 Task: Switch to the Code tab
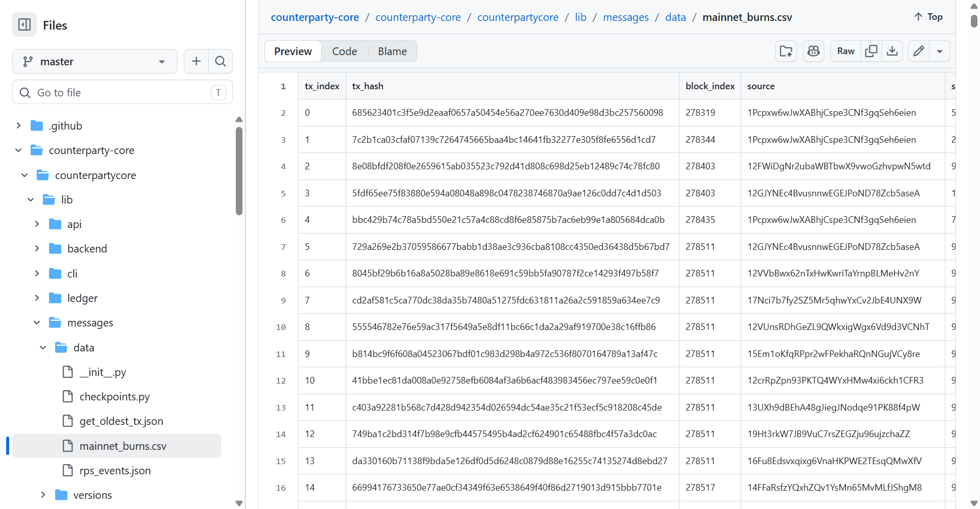tap(345, 51)
